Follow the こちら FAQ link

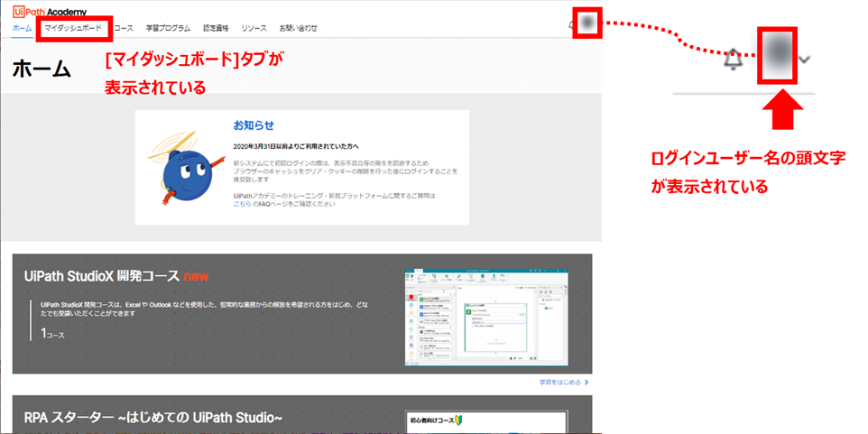[x=243, y=204]
